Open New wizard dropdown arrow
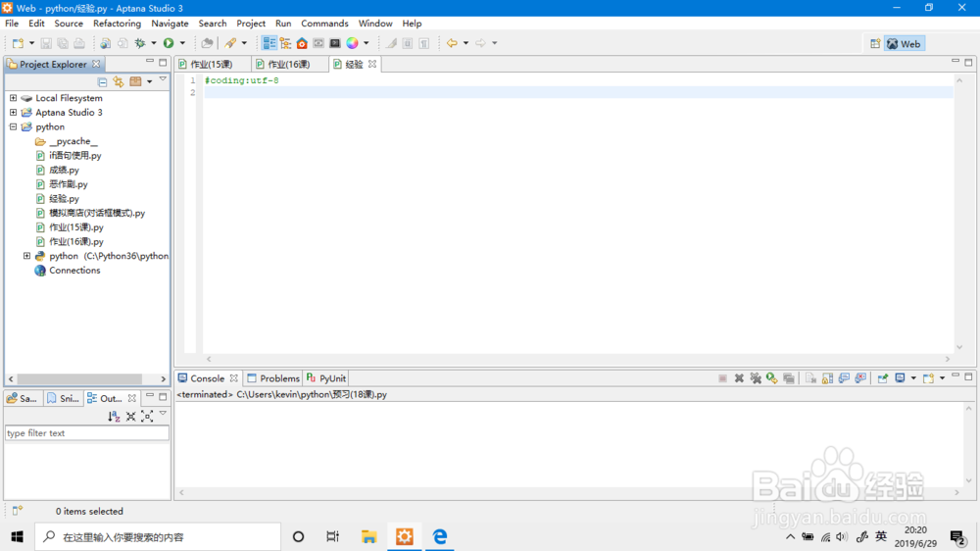 point(32,43)
